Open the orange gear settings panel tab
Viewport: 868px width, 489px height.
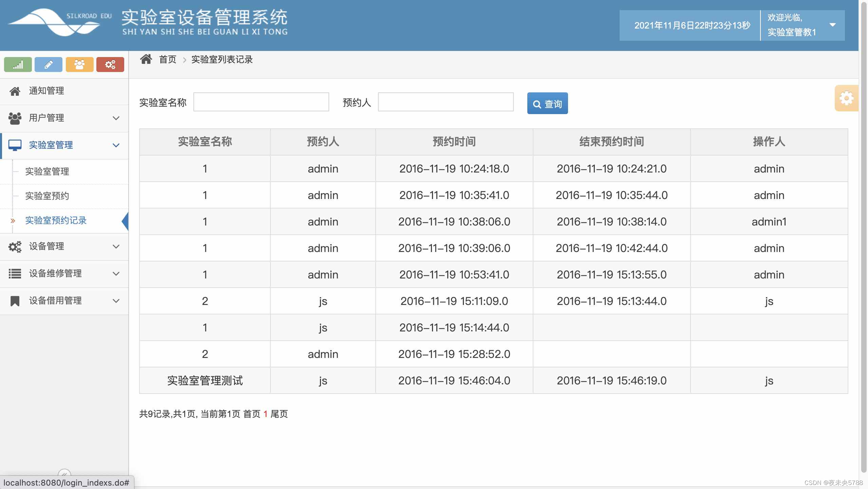pos(846,98)
